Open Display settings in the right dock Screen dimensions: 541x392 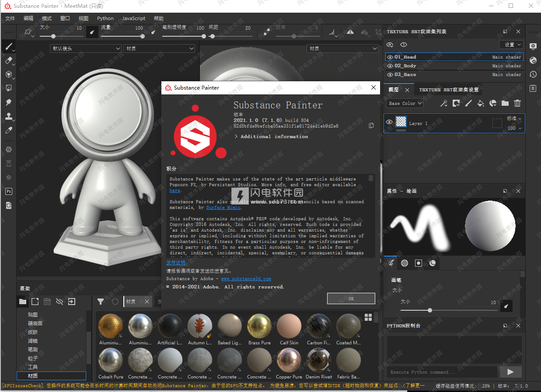[x=533, y=46]
